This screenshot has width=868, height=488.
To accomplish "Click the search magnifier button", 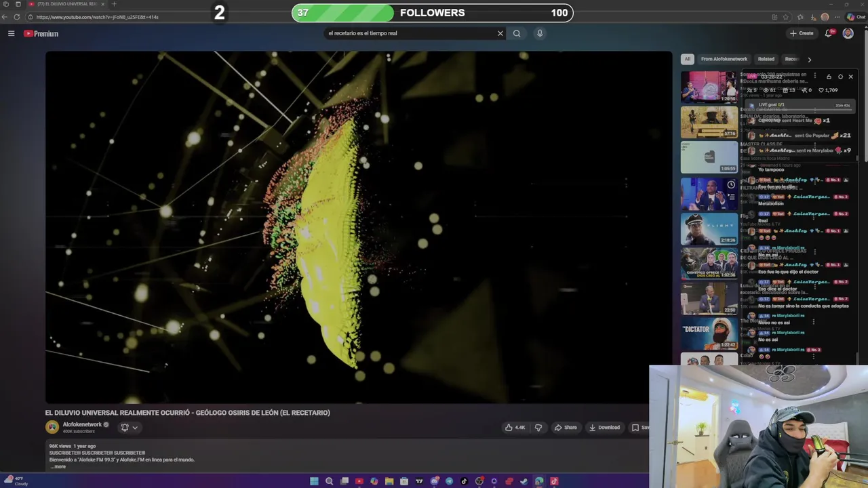I will 517,33.
